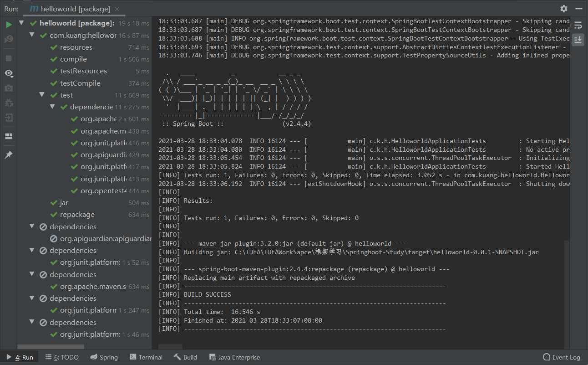Image resolution: width=588 pixels, height=365 pixels.
Task: Close the helloworld [package] run tab
Action: pyautogui.click(x=117, y=9)
